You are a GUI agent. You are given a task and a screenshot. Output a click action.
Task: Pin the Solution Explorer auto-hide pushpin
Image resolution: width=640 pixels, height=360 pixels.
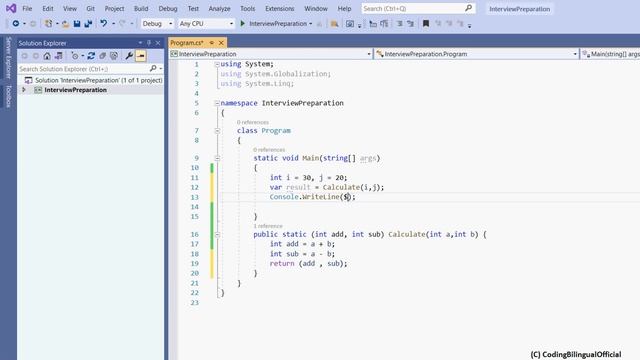[x=149, y=43]
